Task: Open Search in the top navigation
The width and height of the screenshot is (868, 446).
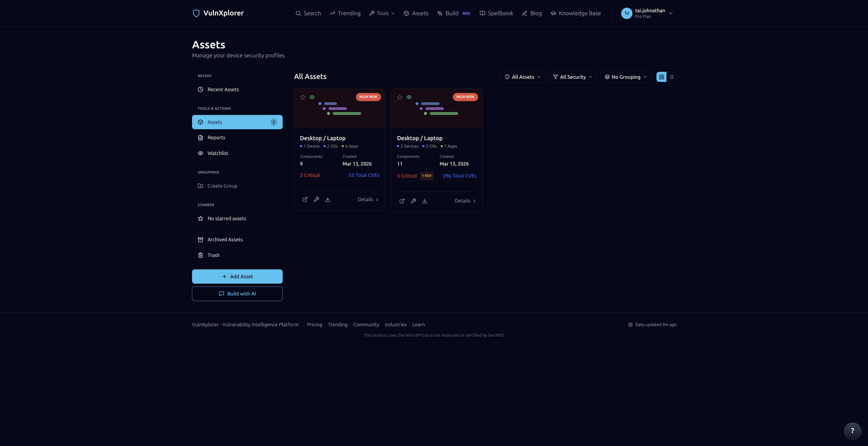Action: pos(308,13)
